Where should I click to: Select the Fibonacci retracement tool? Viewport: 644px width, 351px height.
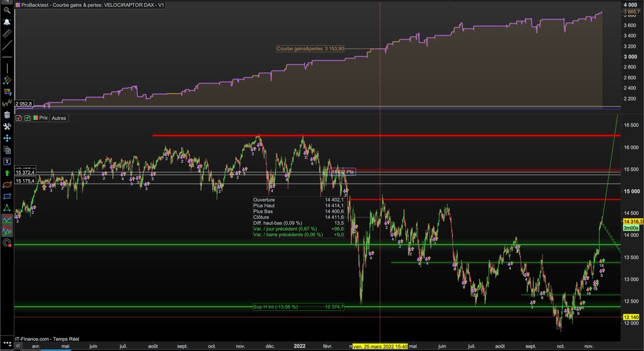point(7,92)
